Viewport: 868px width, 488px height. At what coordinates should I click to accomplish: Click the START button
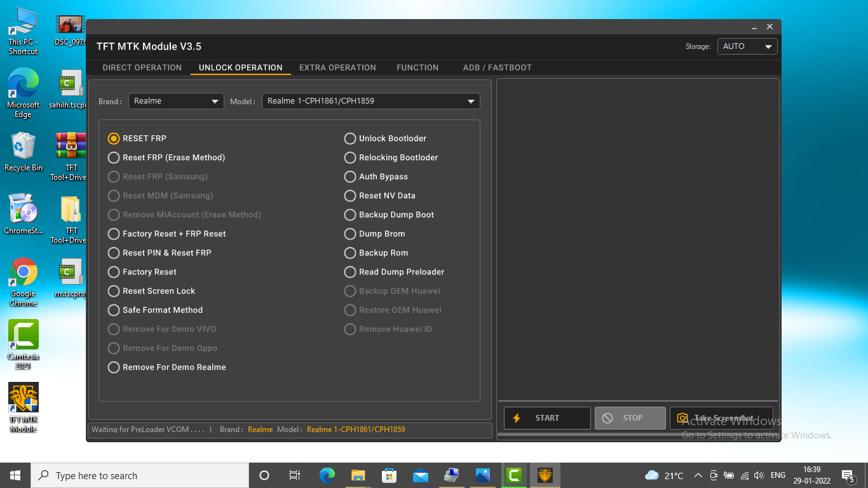(547, 418)
